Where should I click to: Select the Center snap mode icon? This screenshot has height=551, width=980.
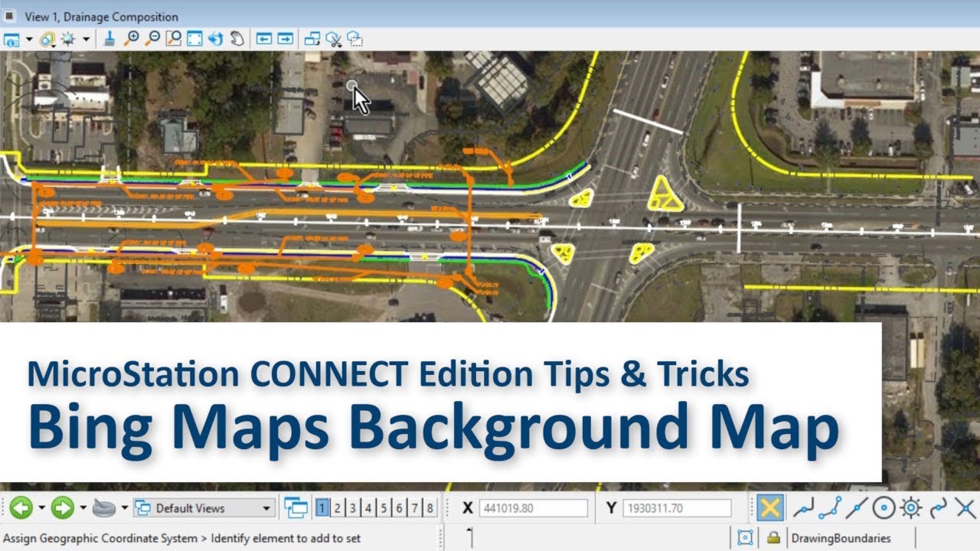pos(884,507)
